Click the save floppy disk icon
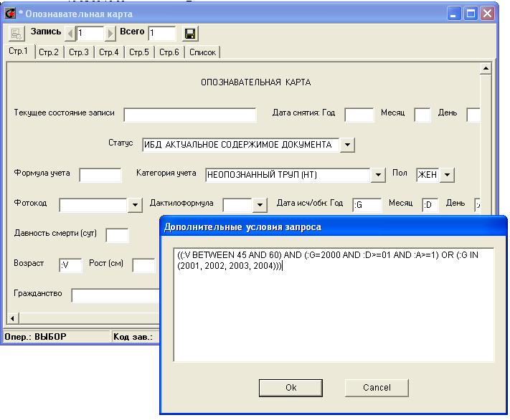 pos(190,34)
